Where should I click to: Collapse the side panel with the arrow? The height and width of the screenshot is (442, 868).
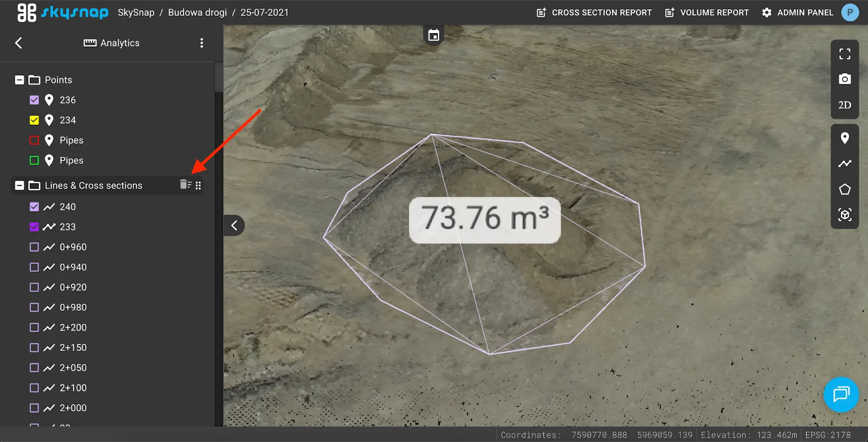pos(234,226)
